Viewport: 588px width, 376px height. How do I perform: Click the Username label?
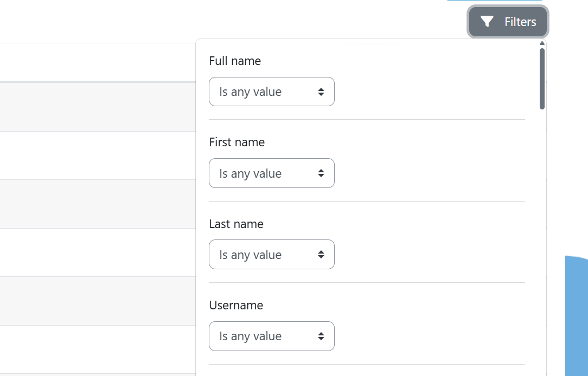point(236,305)
